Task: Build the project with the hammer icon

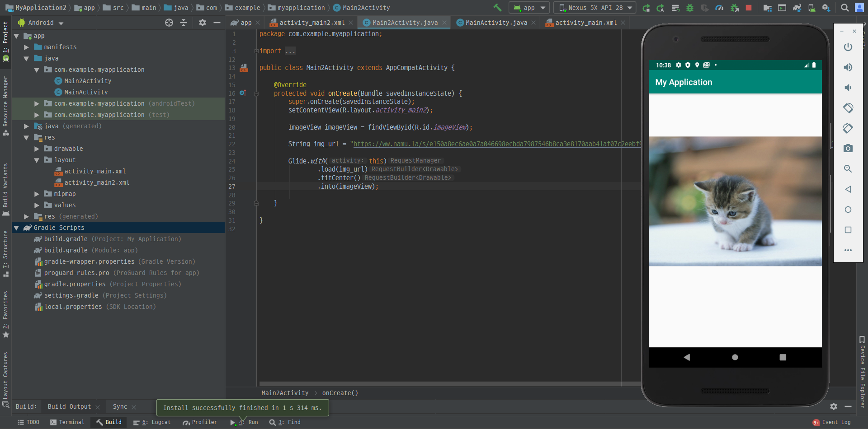Action: click(x=497, y=8)
